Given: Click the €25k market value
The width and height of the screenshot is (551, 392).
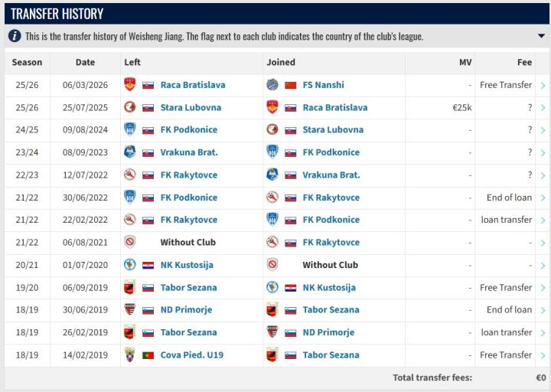Looking at the screenshot, I should point(462,108).
